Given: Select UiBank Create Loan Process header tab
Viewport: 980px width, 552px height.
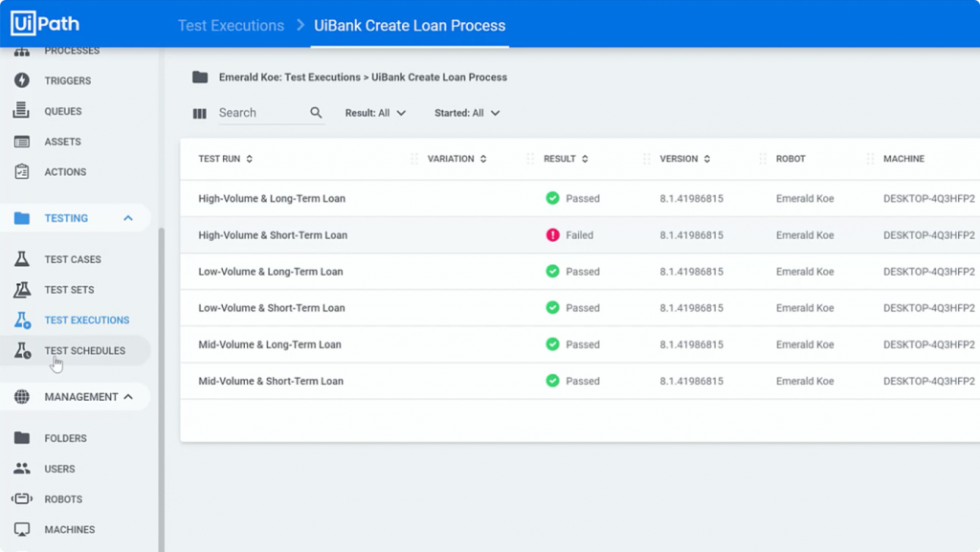Looking at the screenshot, I should [x=410, y=26].
